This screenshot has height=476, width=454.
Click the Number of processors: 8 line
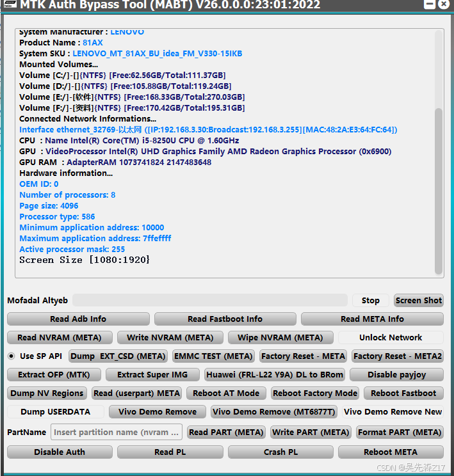pos(67,195)
